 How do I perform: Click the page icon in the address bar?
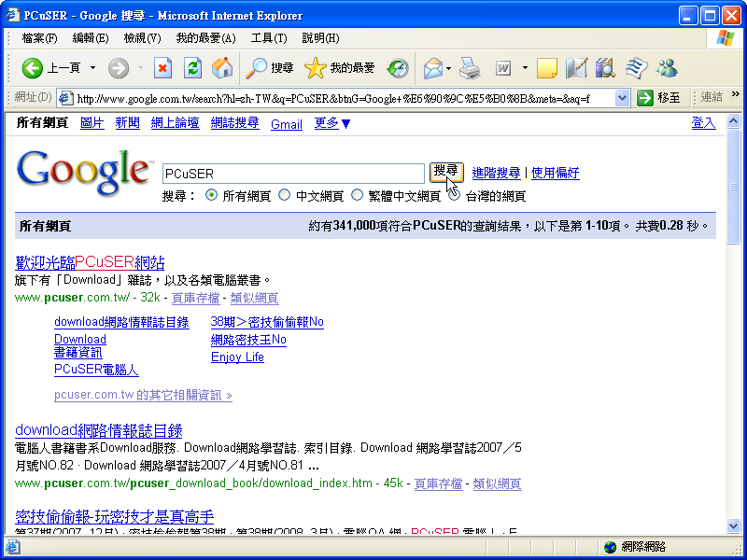(x=65, y=99)
